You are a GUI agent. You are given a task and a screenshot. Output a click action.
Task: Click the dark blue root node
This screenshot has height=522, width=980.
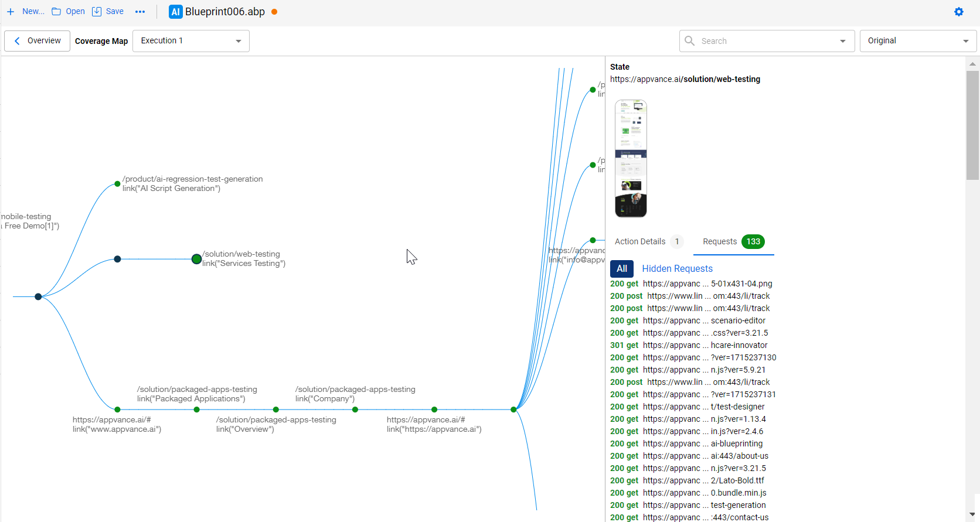click(38, 296)
